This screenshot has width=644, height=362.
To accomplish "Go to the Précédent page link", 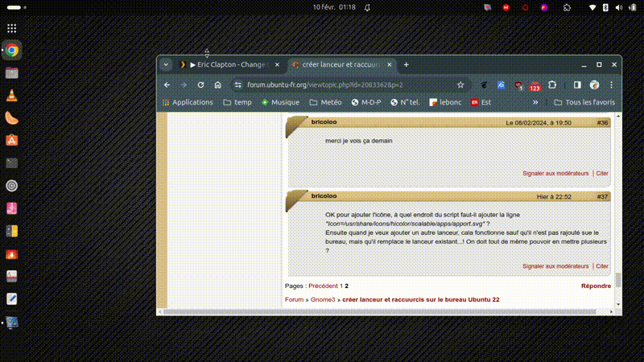I will point(323,286).
